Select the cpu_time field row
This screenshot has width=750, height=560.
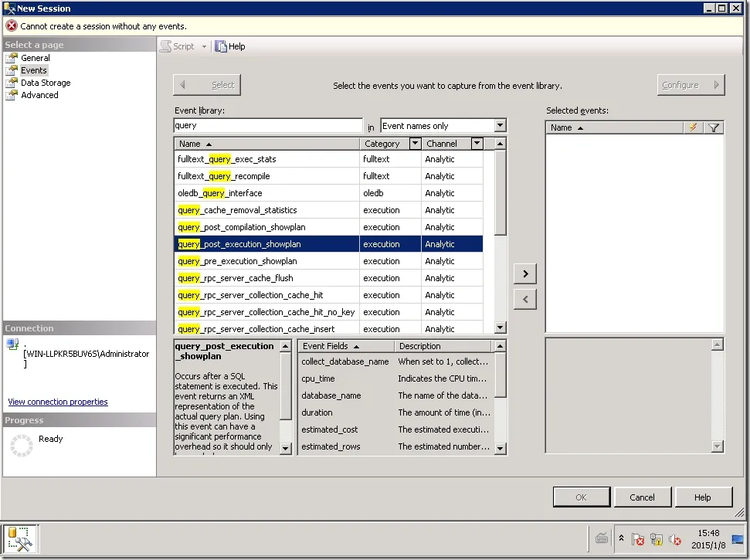click(x=395, y=378)
